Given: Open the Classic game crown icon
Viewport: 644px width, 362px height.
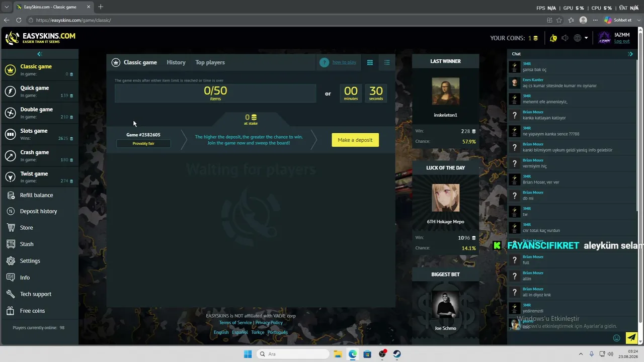Looking at the screenshot, I should [x=10, y=70].
